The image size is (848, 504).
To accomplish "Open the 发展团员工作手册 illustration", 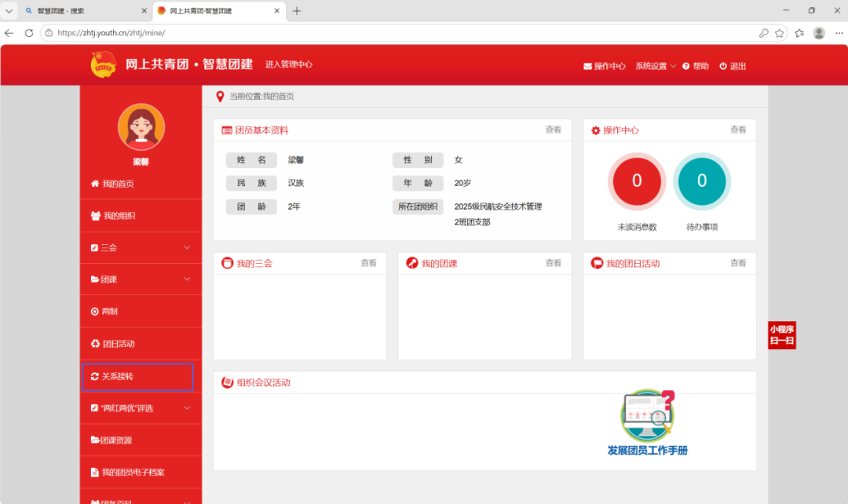I will click(x=647, y=423).
